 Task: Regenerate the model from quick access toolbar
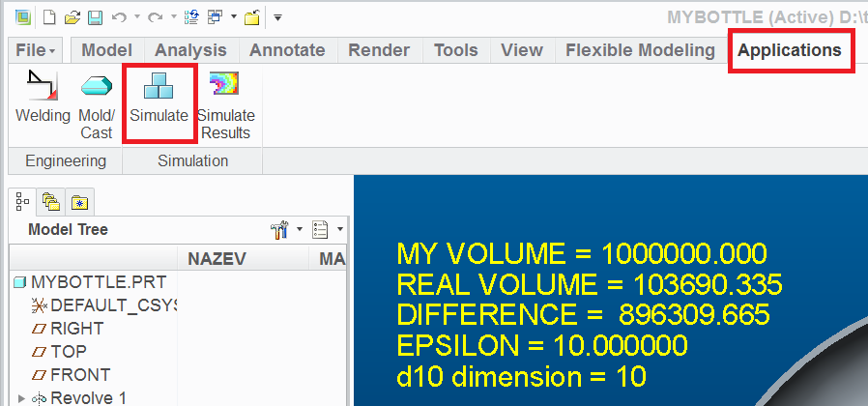click(191, 17)
